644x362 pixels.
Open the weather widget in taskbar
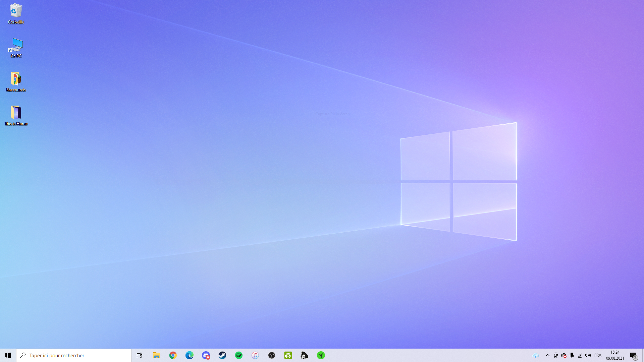point(536,355)
